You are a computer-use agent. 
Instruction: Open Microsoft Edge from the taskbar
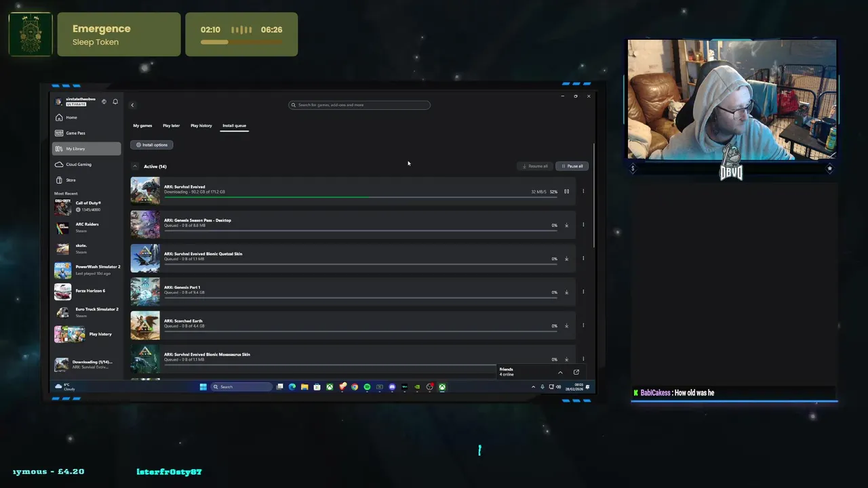pos(292,387)
